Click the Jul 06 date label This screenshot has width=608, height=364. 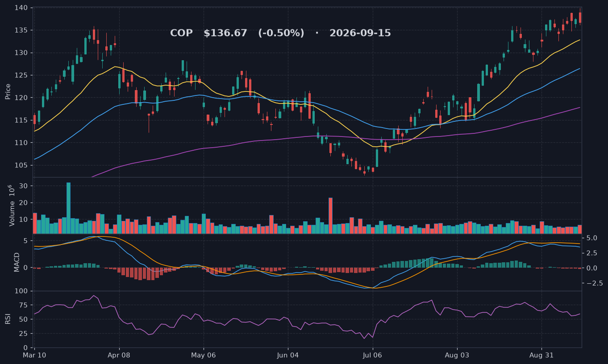372,356
